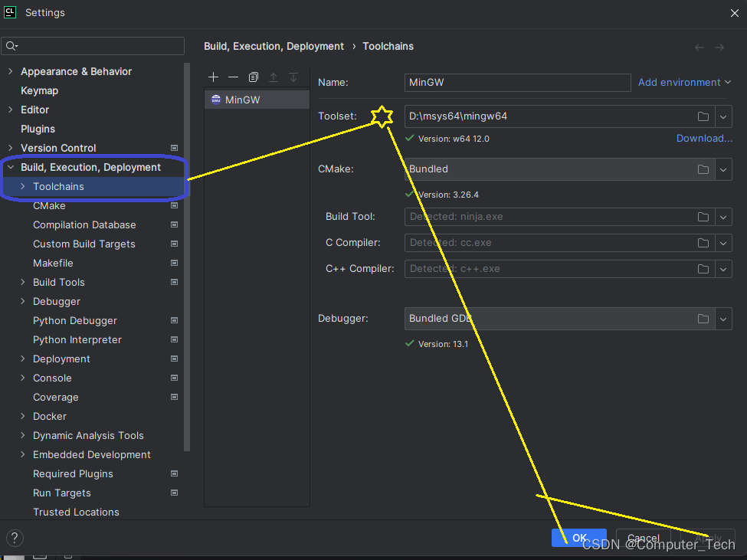Screen dimensions: 747x560
Task: Move the selected toolchain down
Action: click(293, 77)
